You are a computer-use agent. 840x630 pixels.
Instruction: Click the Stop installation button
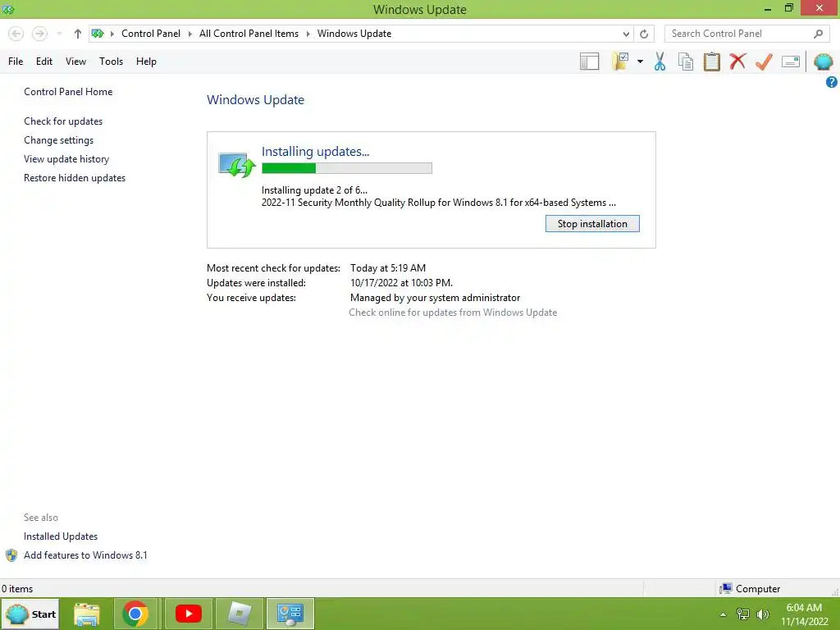pos(592,224)
